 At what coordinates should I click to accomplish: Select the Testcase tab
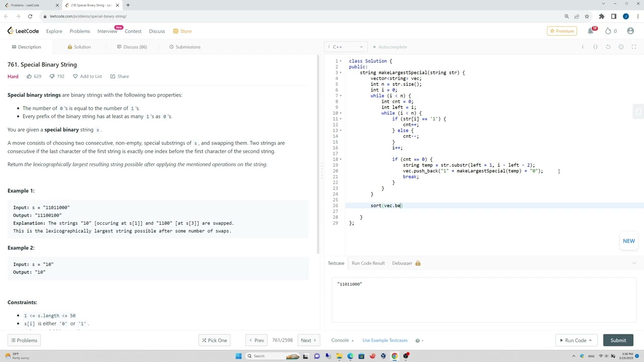click(x=336, y=263)
